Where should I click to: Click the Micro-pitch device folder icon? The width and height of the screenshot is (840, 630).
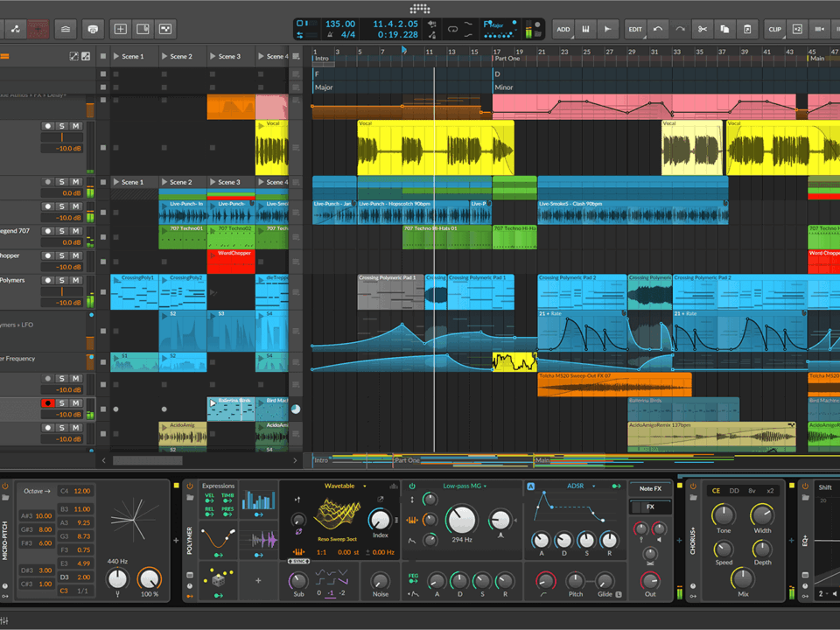6,499
